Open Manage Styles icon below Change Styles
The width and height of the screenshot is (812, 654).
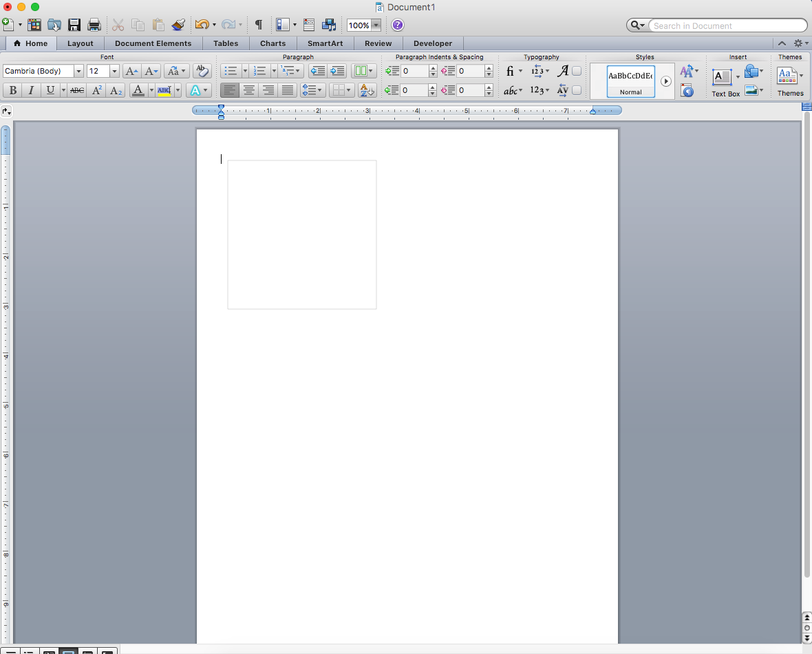[687, 91]
